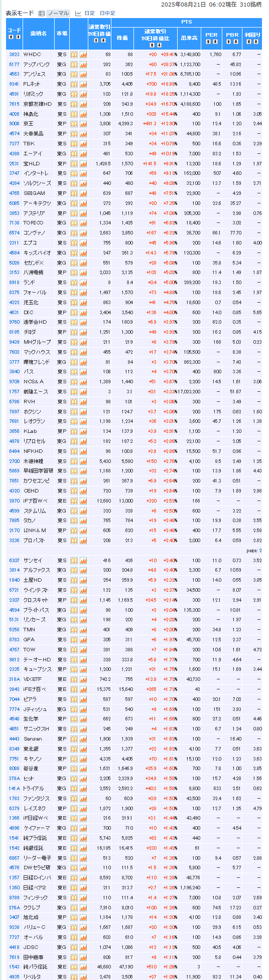
Task: Select stock name 東北銀
Action: (31, 749)
